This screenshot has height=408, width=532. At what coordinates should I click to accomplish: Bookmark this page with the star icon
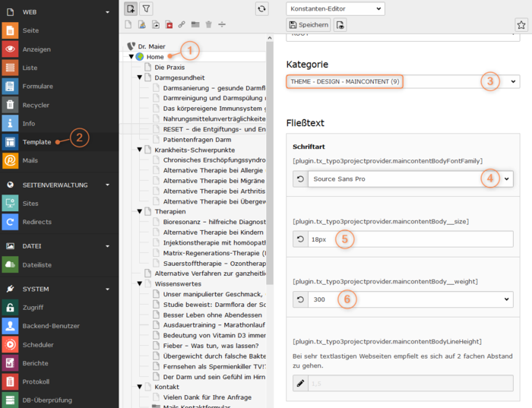click(521, 25)
